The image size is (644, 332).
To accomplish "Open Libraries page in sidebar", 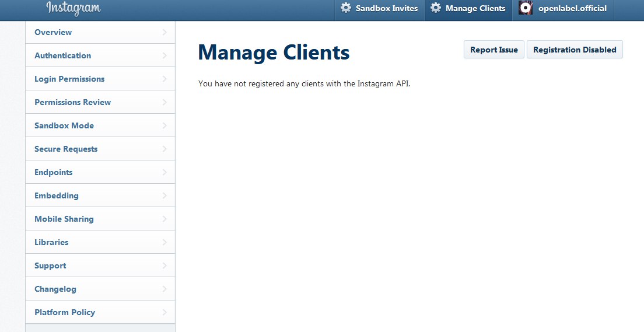I will [100, 242].
